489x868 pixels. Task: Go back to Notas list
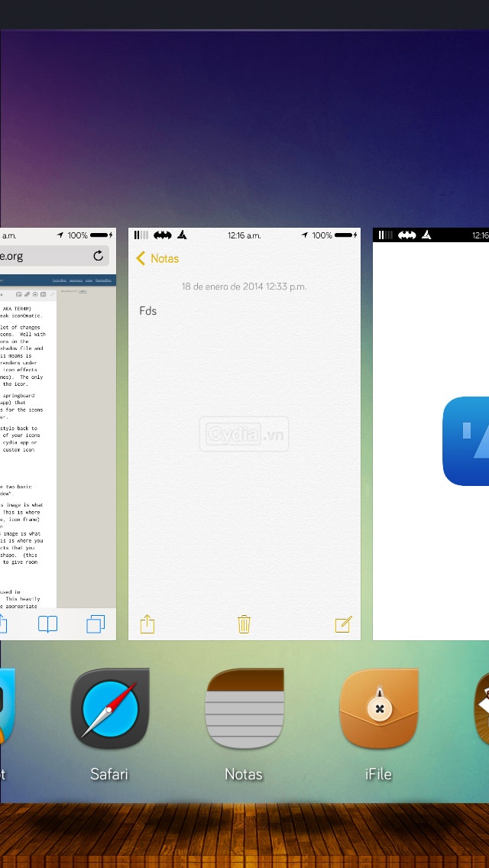(x=157, y=258)
